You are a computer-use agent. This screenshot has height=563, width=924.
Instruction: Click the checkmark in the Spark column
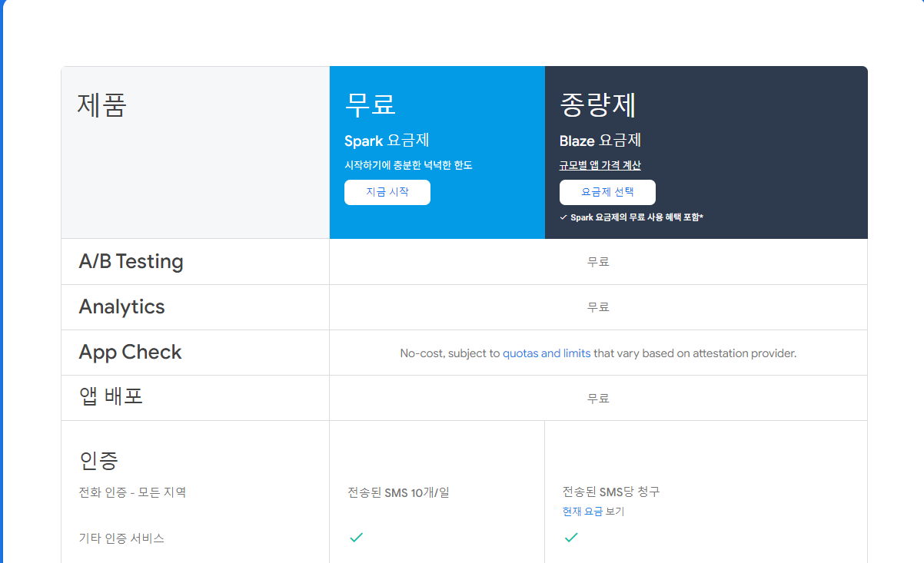point(356,538)
